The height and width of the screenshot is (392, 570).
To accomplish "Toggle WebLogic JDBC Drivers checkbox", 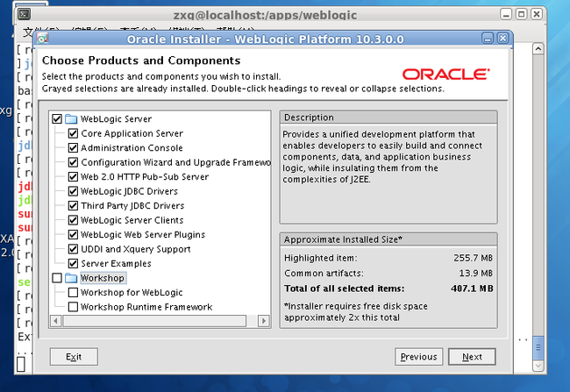I will (73, 191).
